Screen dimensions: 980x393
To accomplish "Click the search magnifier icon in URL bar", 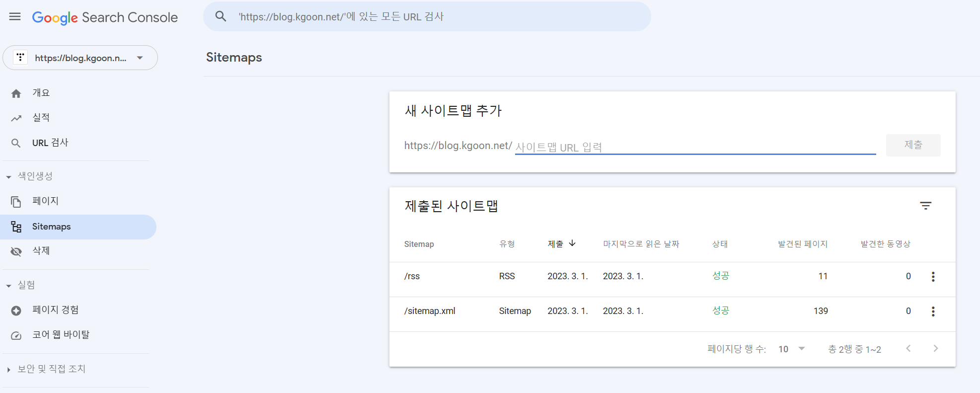I will coord(221,16).
